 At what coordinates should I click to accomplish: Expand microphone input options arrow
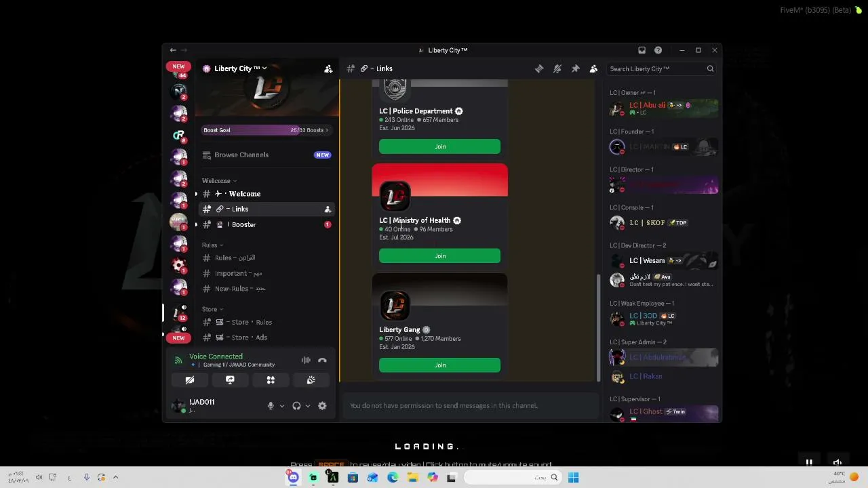282,406
